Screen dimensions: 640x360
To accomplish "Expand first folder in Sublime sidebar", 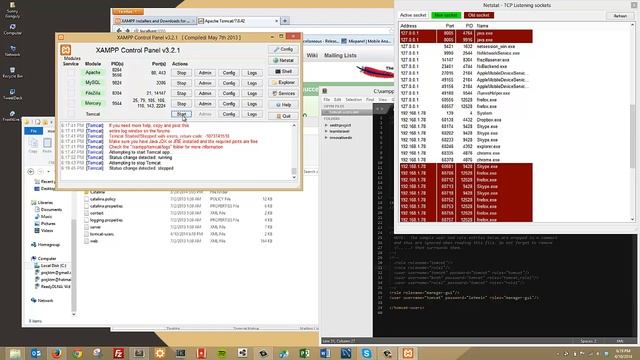I will tap(327, 126).
